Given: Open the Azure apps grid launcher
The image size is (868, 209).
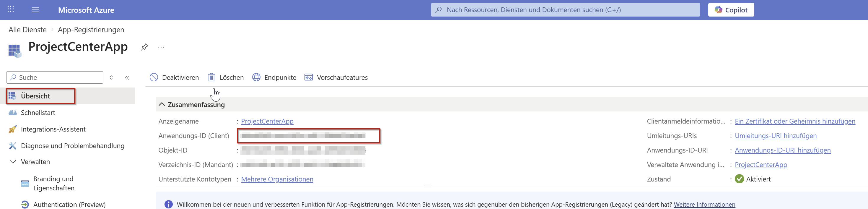Looking at the screenshot, I should [10, 9].
